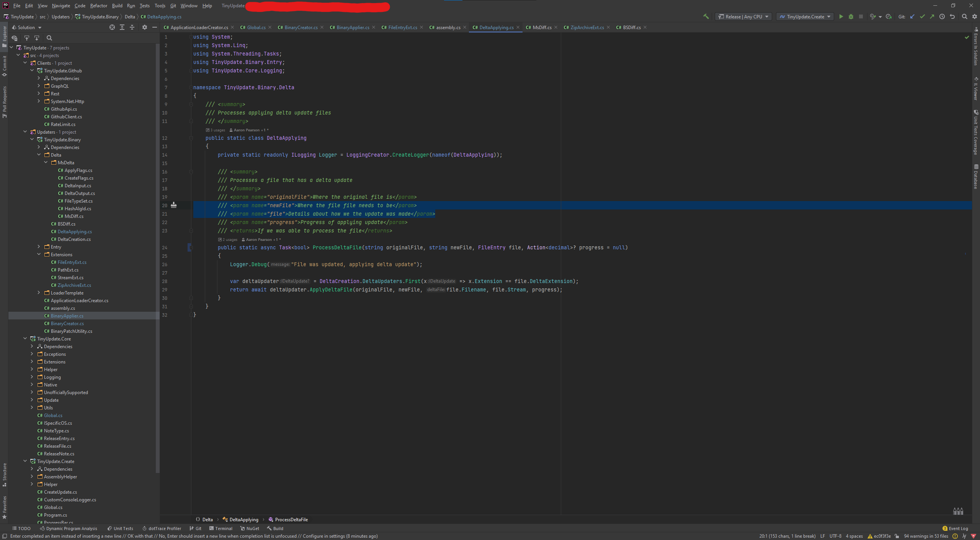Collapse the MsDelta folder
The width and height of the screenshot is (980, 540).
tap(46, 162)
